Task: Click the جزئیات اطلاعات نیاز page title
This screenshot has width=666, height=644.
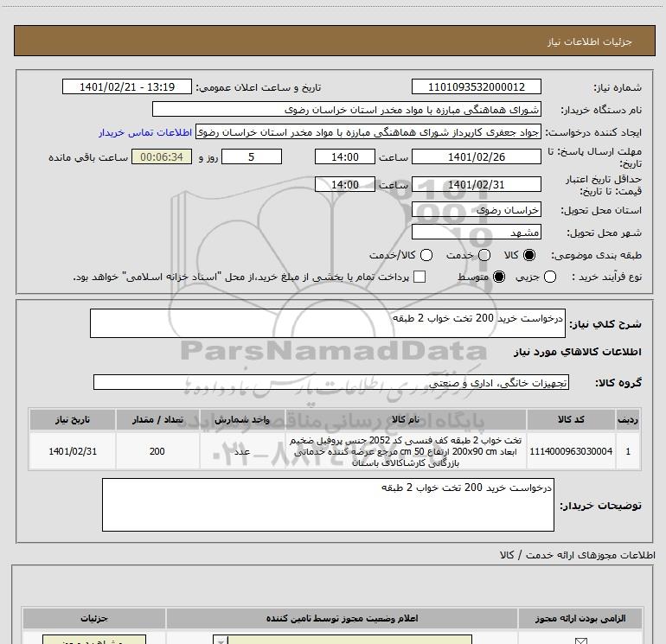Action: tap(589, 41)
